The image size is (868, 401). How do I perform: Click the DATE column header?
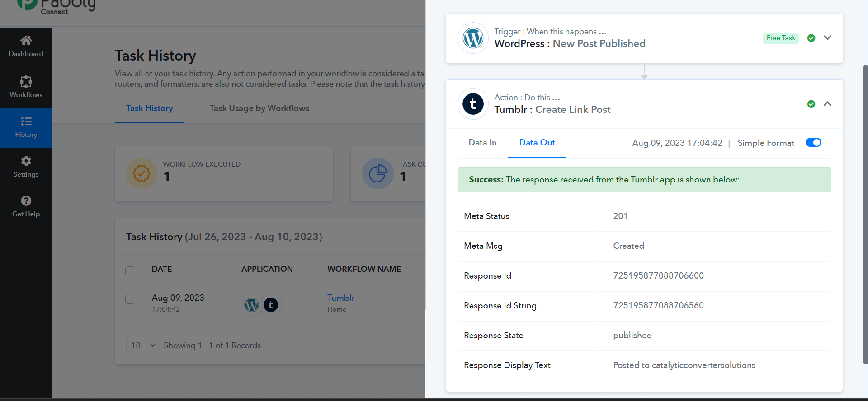[162, 269]
